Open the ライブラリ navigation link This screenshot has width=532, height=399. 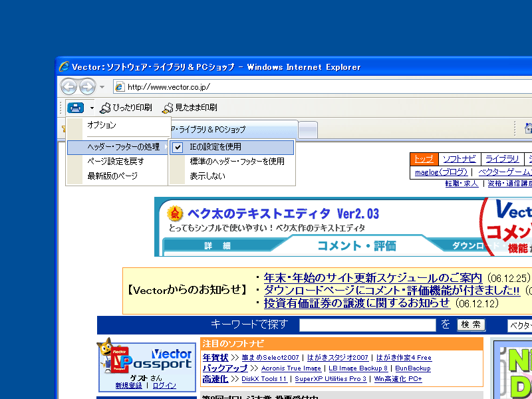(502, 159)
